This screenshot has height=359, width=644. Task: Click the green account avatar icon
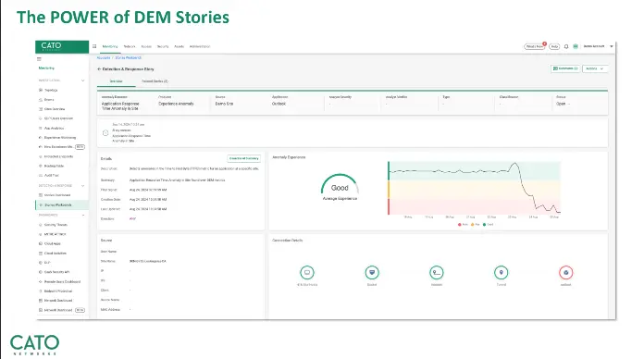coord(576,46)
